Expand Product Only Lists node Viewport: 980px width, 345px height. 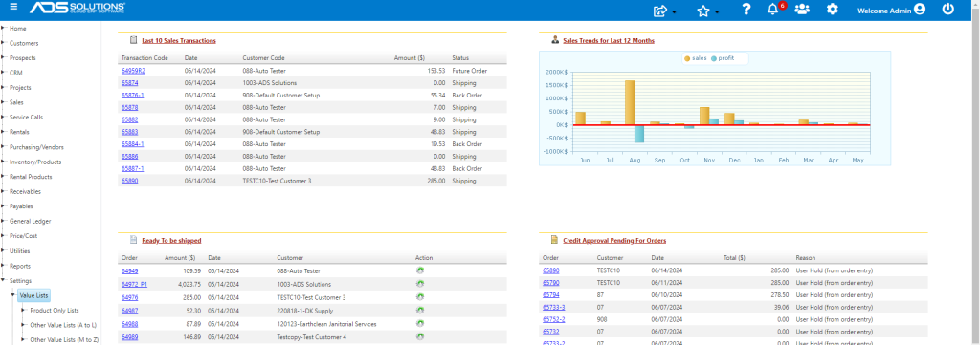[x=24, y=310]
